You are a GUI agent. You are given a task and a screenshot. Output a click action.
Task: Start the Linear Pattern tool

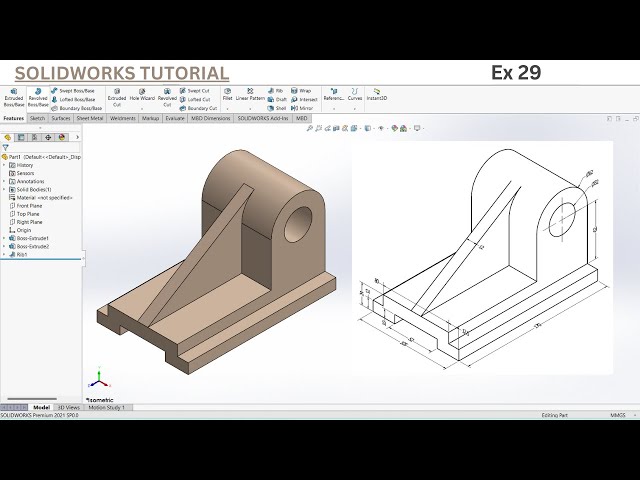(x=250, y=98)
